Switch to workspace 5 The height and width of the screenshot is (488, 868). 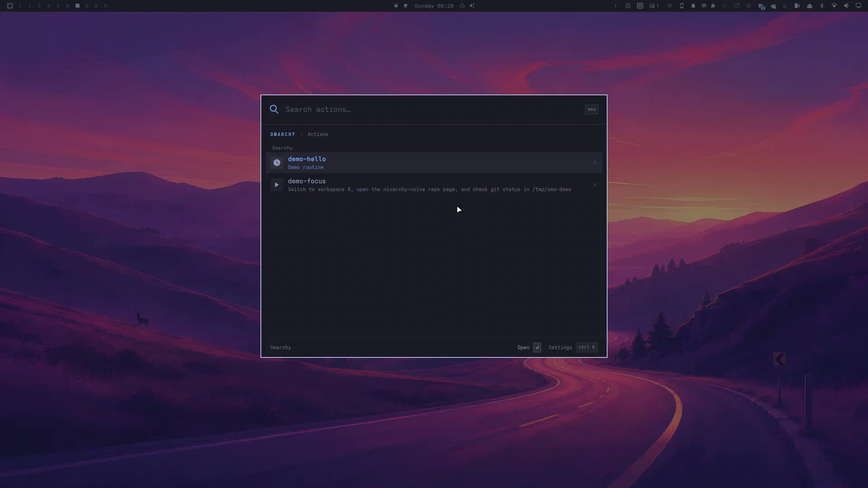(x=58, y=6)
